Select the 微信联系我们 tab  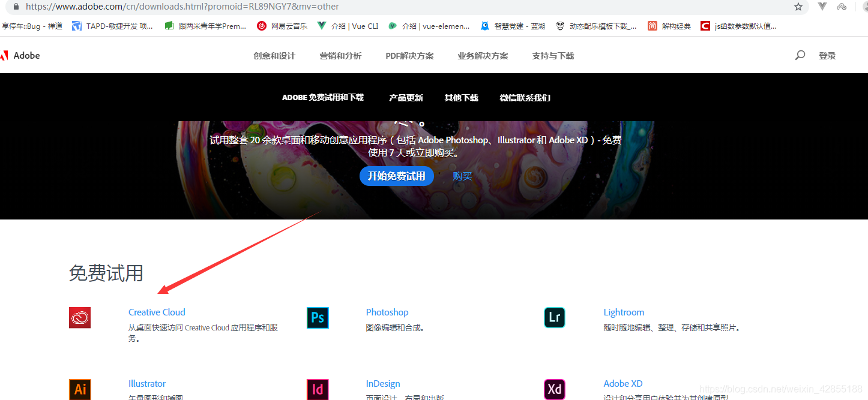point(525,98)
